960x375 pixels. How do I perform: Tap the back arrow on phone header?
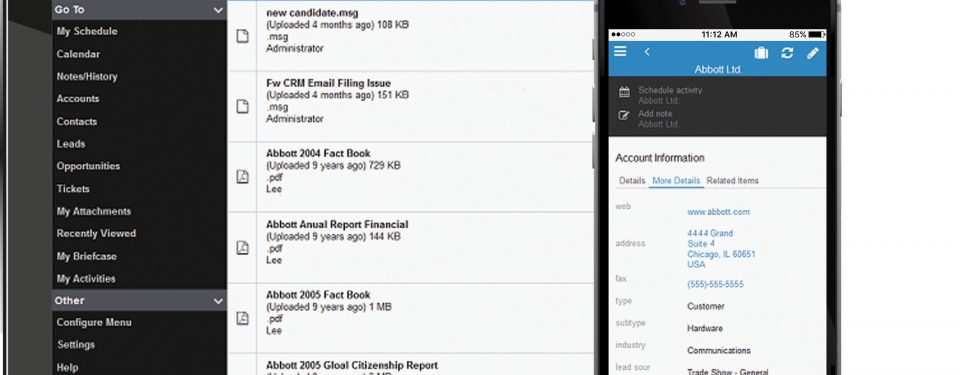click(647, 52)
